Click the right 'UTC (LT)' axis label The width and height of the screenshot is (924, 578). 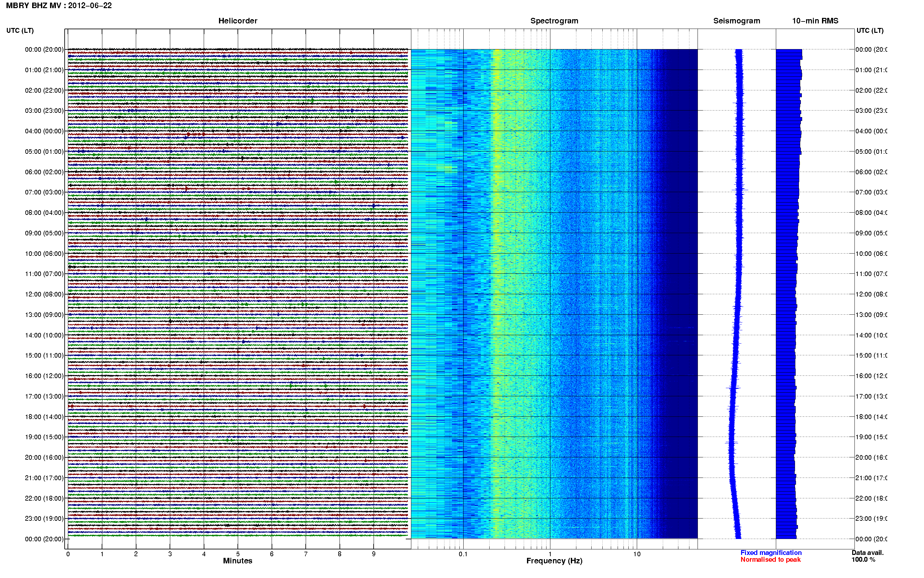(870, 31)
